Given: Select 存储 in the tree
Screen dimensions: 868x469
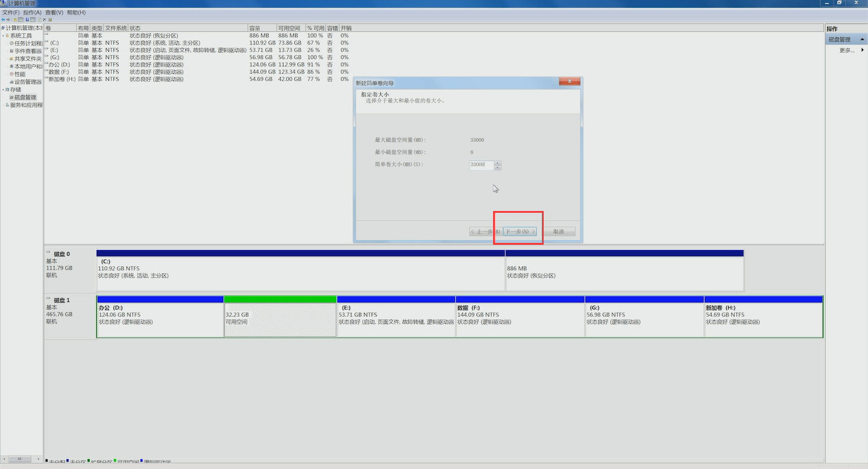Looking at the screenshot, I should pos(13,89).
